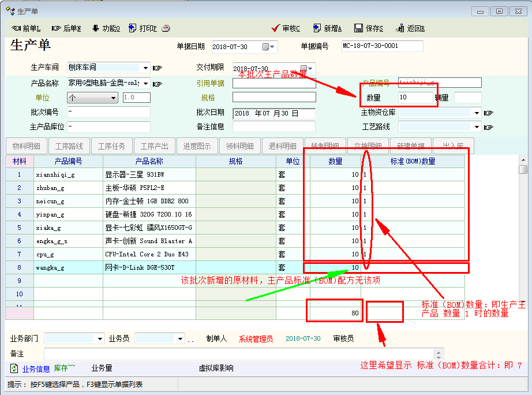Expand the 工艺路线 dropdown
Image resolution: width=532 pixels, height=395 pixels.
point(476,127)
